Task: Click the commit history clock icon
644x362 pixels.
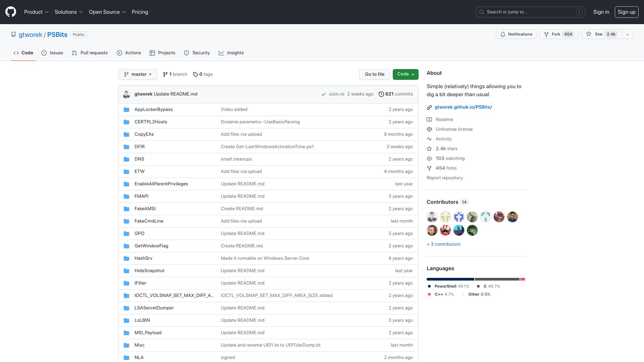Action: click(x=381, y=94)
